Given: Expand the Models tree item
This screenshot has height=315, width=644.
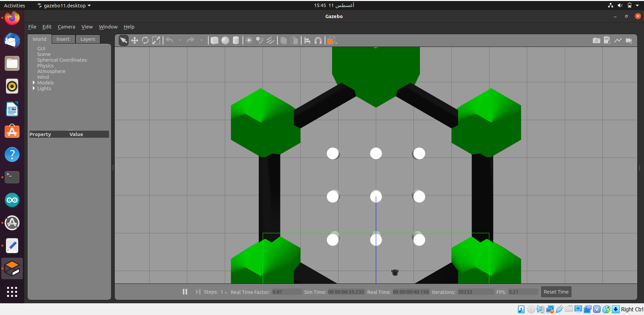Looking at the screenshot, I should 34,83.
